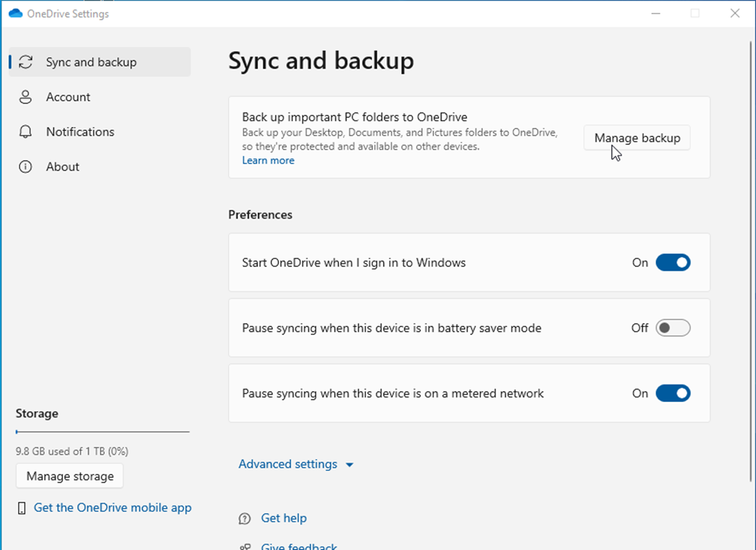Click the OneDrive cloud icon in title bar
The image size is (756, 550).
pyautogui.click(x=16, y=13)
